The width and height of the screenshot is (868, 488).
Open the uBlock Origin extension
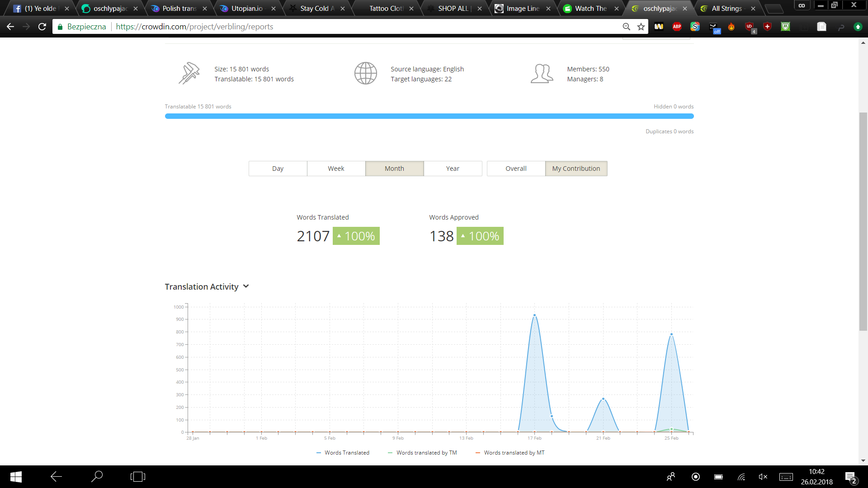tap(750, 27)
